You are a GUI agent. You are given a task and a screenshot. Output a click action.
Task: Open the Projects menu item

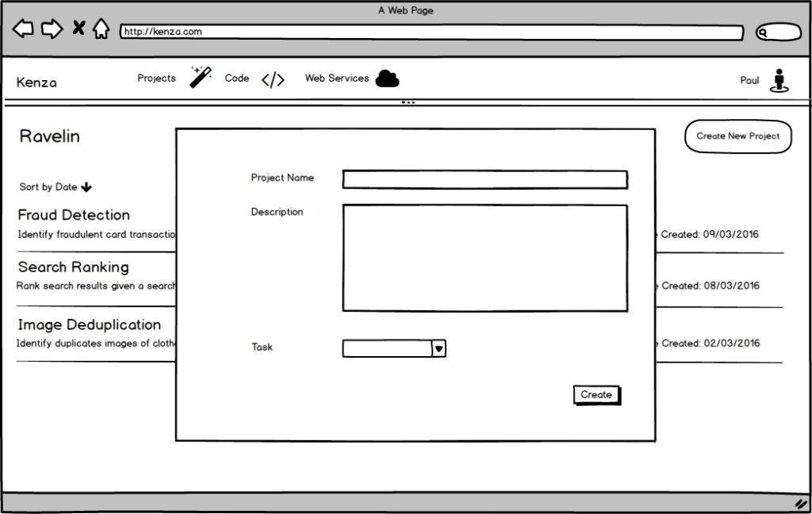[x=156, y=79]
